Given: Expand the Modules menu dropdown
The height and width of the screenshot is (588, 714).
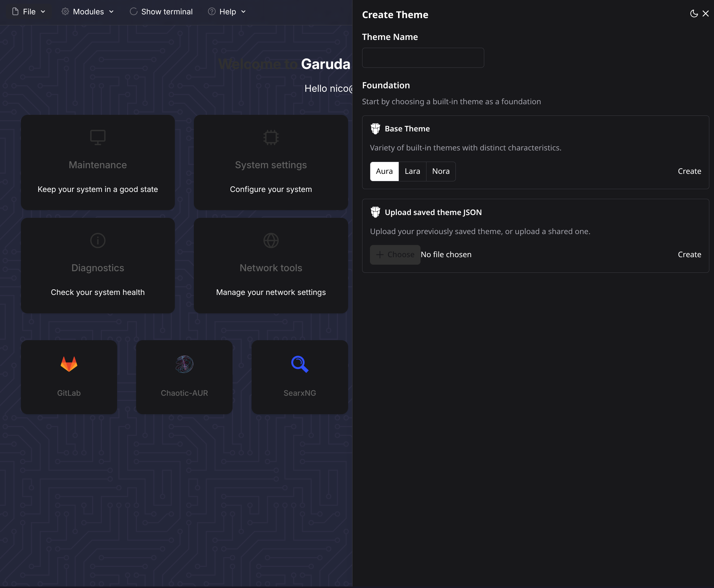Looking at the screenshot, I should (x=88, y=12).
